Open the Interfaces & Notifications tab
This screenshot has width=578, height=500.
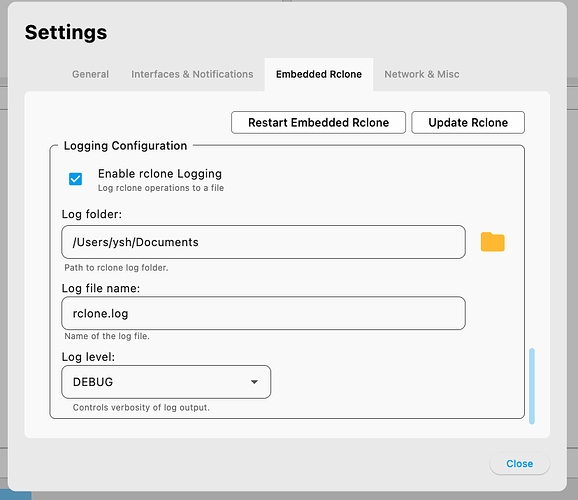(192, 74)
